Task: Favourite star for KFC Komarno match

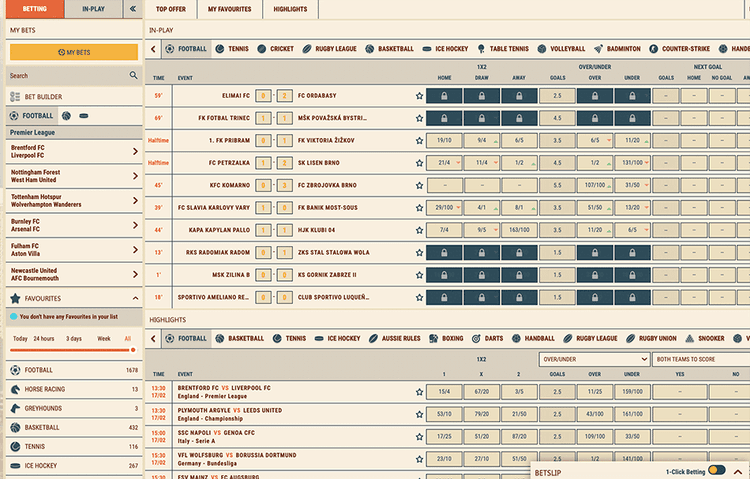Action: [419, 186]
